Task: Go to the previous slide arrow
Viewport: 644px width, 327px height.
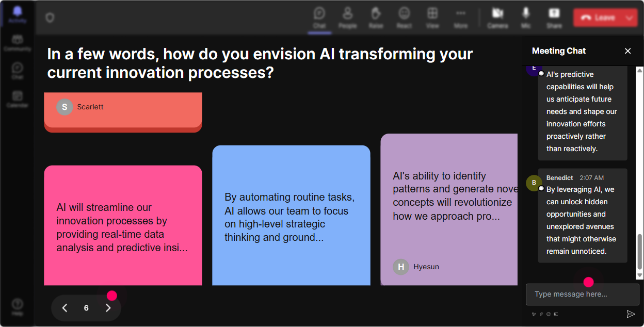Action: click(x=65, y=308)
